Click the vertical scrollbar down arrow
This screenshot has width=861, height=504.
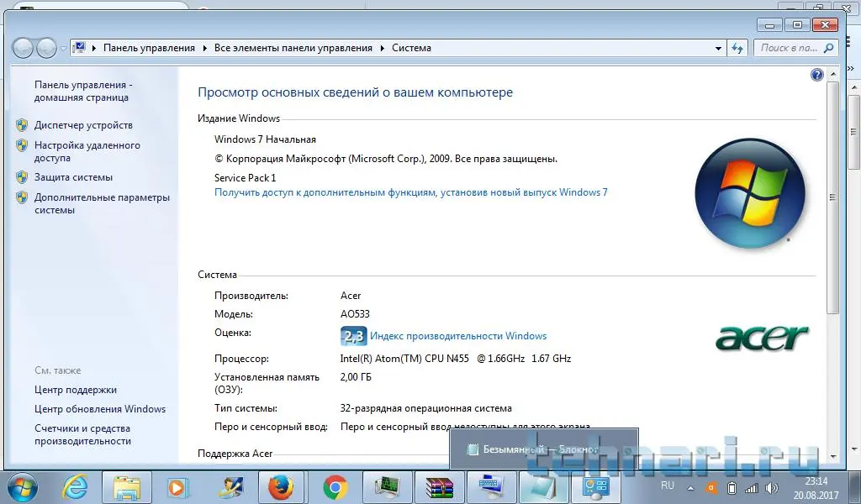[833, 456]
